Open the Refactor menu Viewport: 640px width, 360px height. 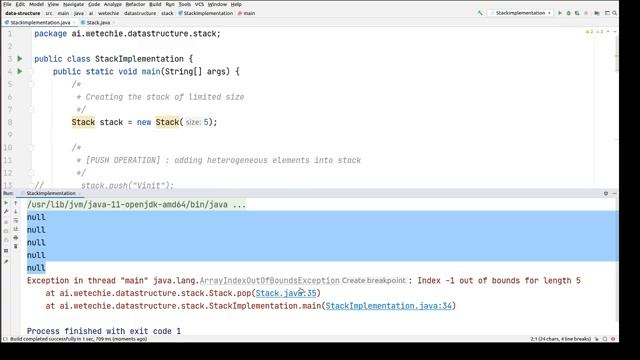point(135,4)
